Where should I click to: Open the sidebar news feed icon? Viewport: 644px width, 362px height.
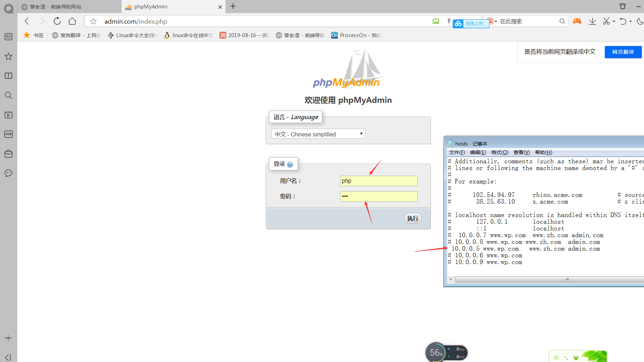pyautogui.click(x=8, y=37)
